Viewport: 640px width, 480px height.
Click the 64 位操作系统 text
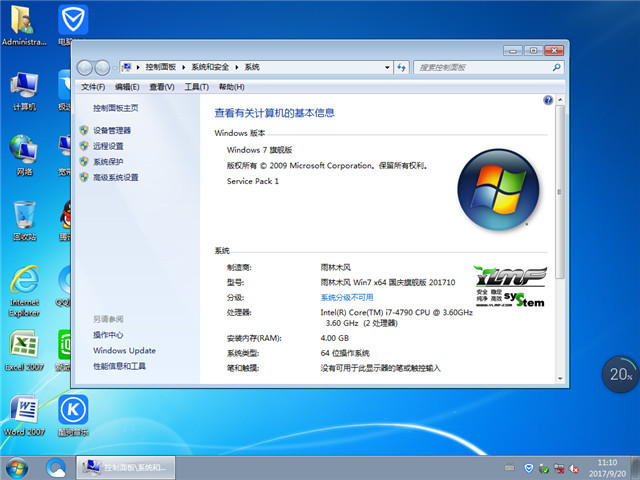pos(345,353)
